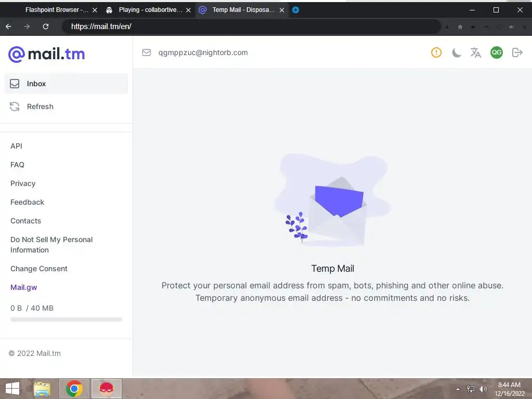Click the logout arrow icon
The width and height of the screenshot is (532, 399).
click(x=517, y=52)
